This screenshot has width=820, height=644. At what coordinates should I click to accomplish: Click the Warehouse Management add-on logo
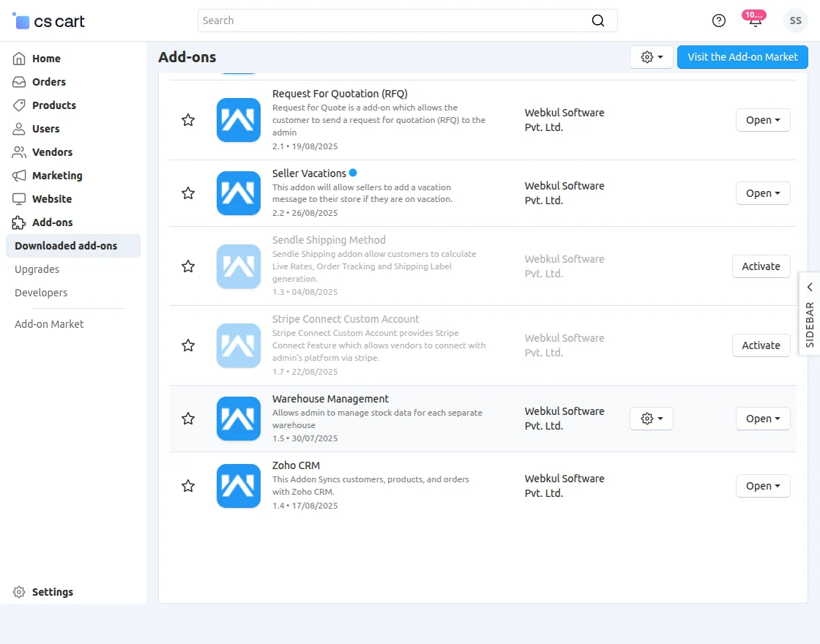tap(239, 419)
